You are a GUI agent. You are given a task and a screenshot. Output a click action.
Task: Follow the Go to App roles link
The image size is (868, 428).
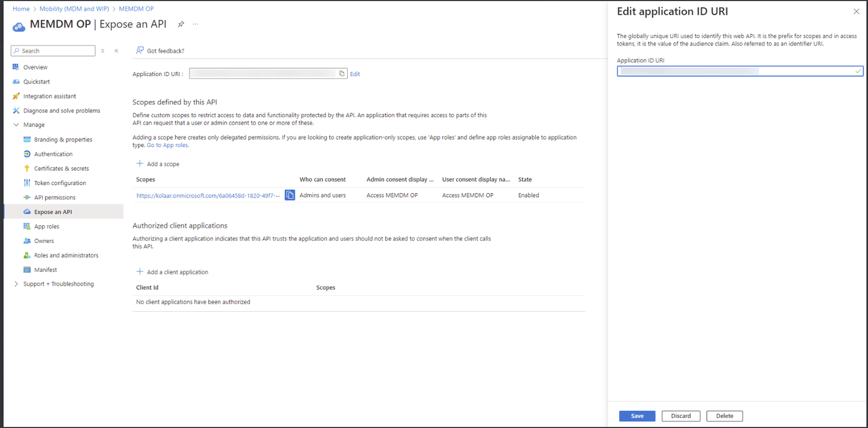pyautogui.click(x=168, y=145)
